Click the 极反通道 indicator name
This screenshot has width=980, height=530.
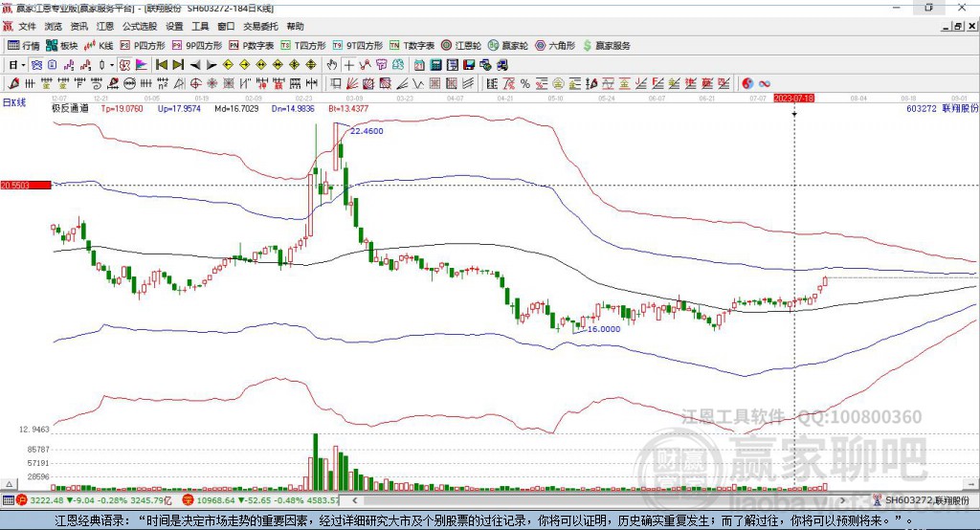70,108
